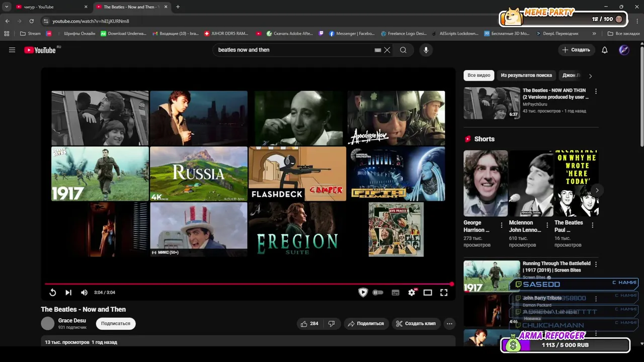Open player settings gear
This screenshot has height=362, width=644.
coord(412,293)
